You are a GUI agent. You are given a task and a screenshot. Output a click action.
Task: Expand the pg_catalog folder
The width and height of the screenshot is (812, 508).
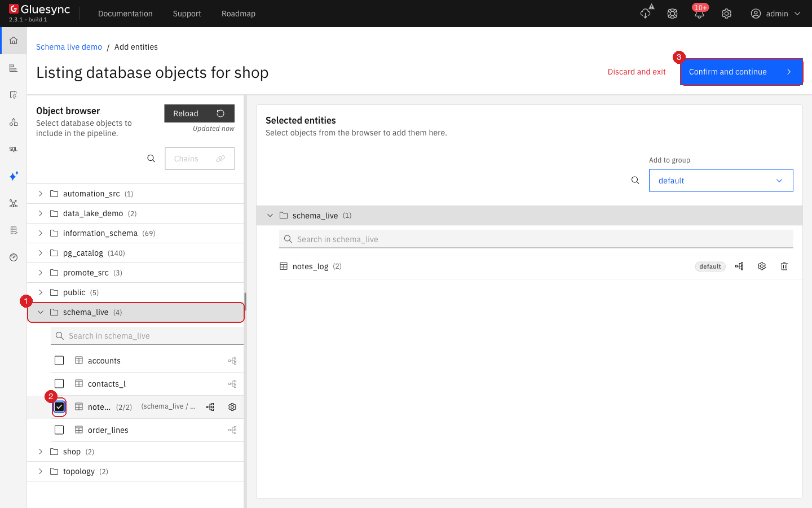(41, 253)
